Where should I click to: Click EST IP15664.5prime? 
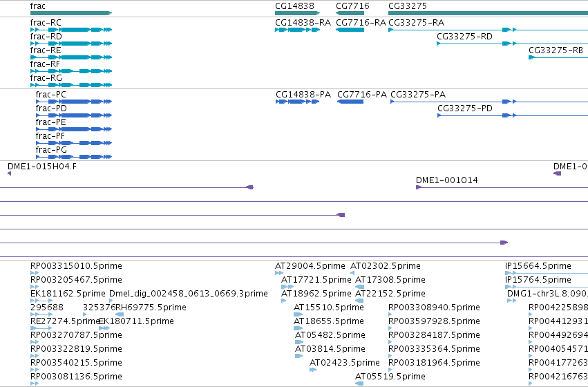547,273
